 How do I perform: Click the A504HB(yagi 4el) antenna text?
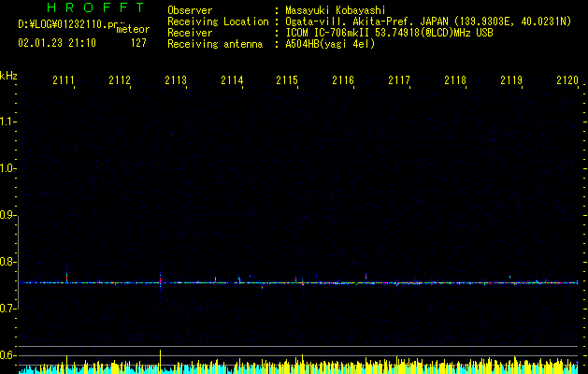coord(330,44)
